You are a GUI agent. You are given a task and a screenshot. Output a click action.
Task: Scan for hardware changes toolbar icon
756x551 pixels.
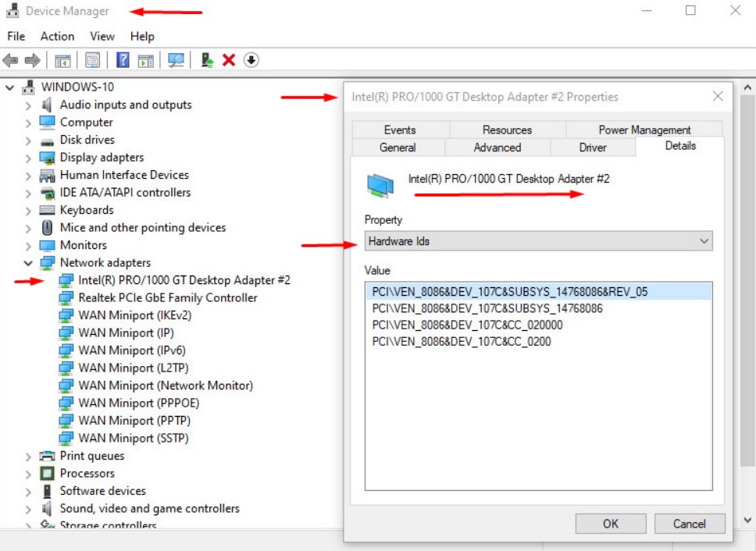(176, 60)
